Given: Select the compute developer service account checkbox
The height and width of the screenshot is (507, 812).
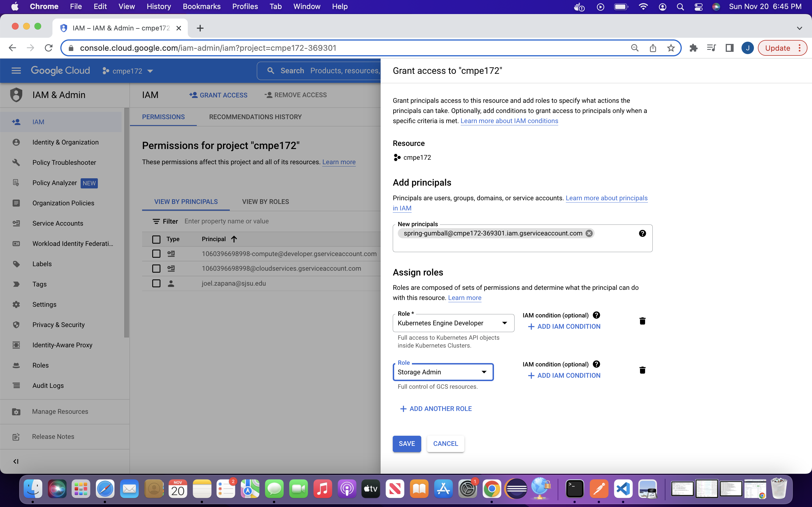Looking at the screenshot, I should pos(156,254).
